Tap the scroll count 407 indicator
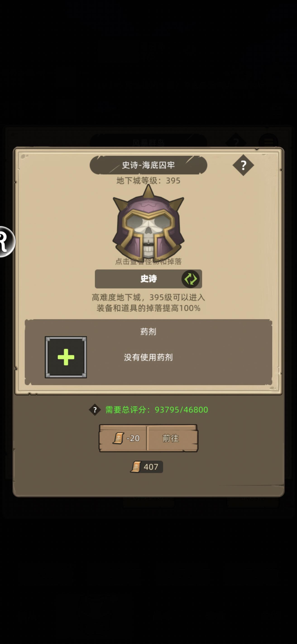The width and height of the screenshot is (297, 644). (147, 467)
